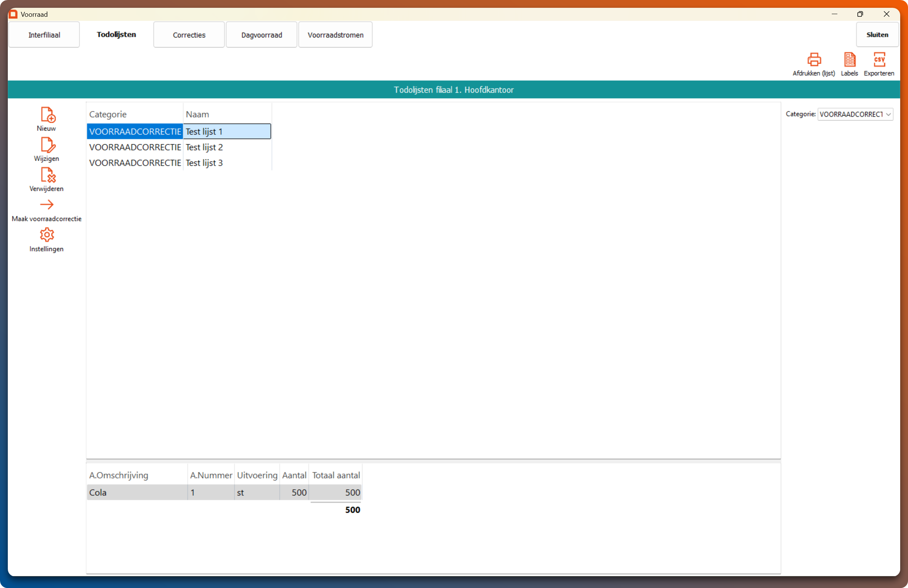
Task: Click the Maak voorraadcorrectie arrow icon
Action: [x=46, y=205]
